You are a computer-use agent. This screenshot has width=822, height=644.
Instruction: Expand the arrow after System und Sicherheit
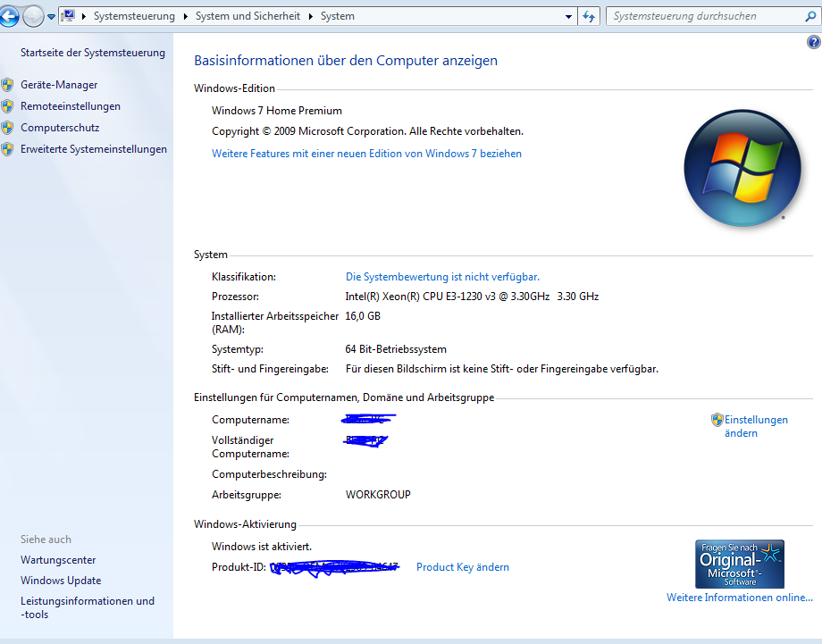click(x=310, y=16)
